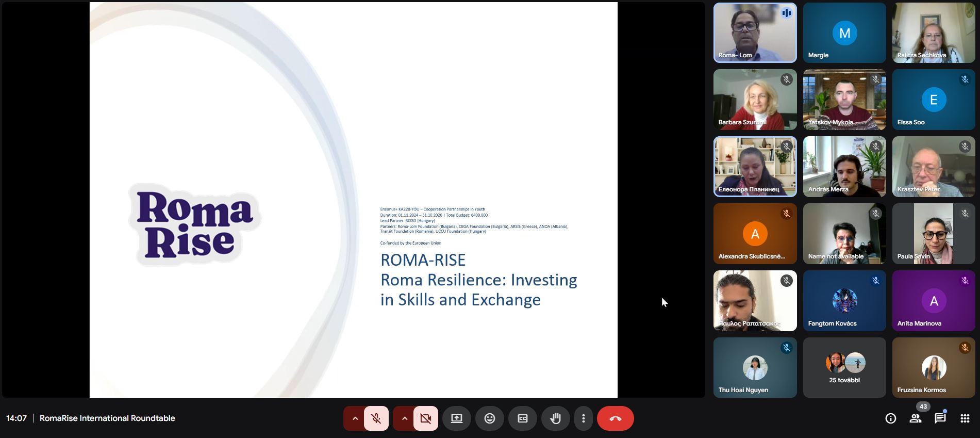
Task: Open the emoji reactions picker
Action: pos(489,418)
